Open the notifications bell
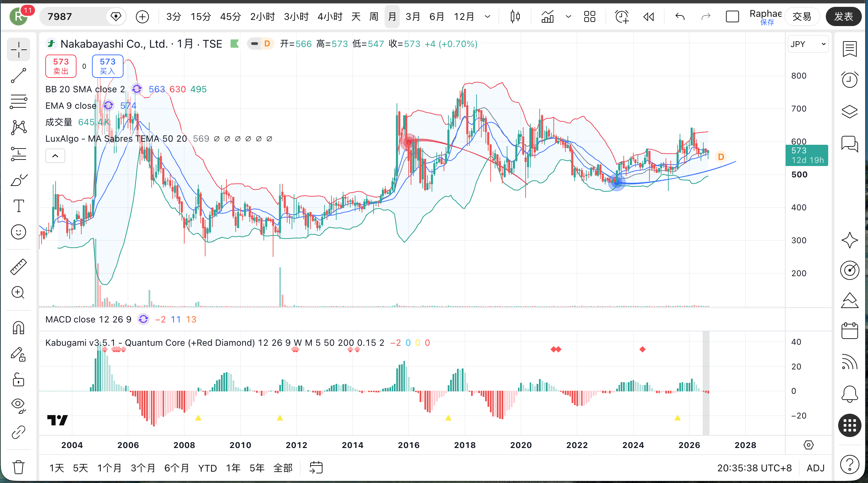The image size is (868, 483). (849, 394)
